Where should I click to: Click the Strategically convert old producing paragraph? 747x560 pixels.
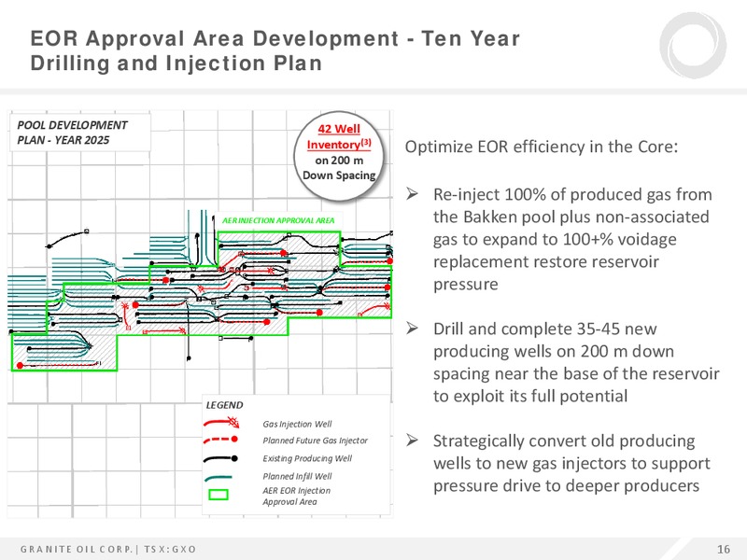[571, 463]
